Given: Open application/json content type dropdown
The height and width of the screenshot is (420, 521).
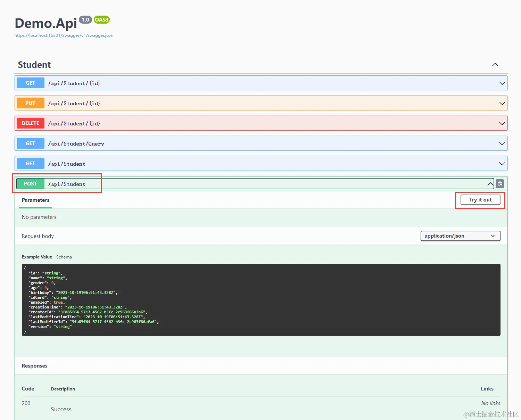Looking at the screenshot, I should (460, 236).
